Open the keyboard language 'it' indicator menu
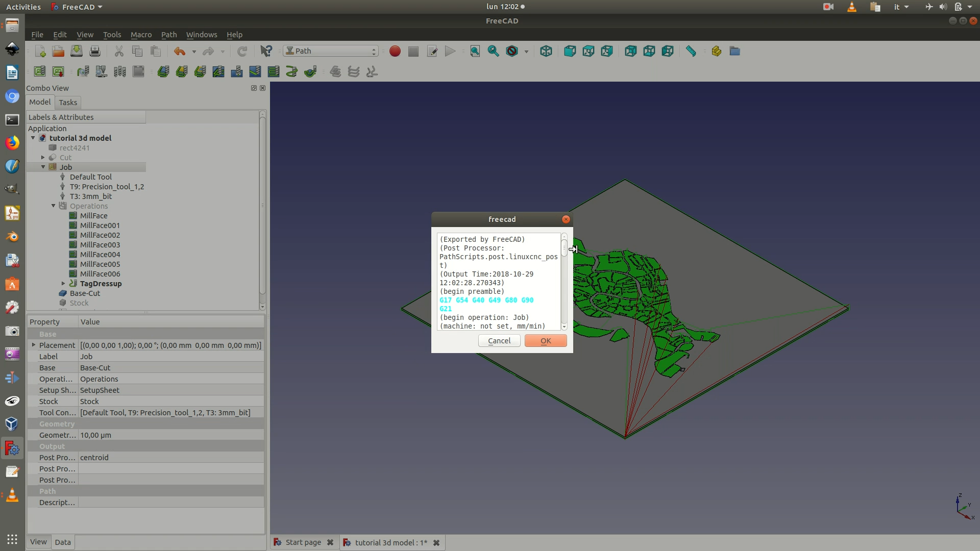Screen dimensions: 980x551 point(901,7)
